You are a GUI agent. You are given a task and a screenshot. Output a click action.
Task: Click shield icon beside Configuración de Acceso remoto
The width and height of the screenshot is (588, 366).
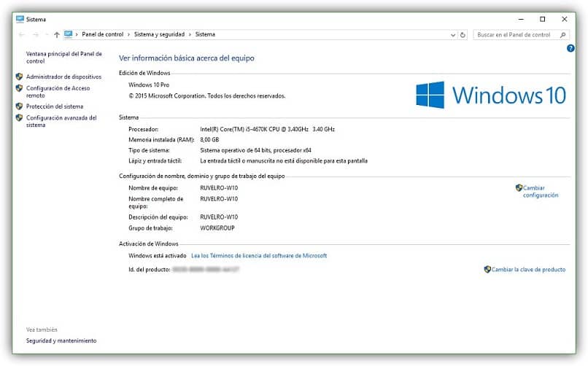click(19, 88)
